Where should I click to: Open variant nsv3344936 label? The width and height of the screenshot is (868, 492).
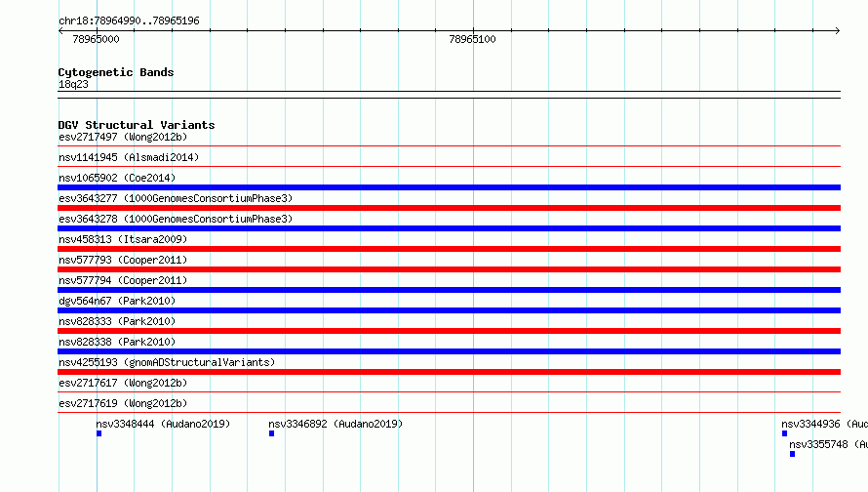point(824,424)
